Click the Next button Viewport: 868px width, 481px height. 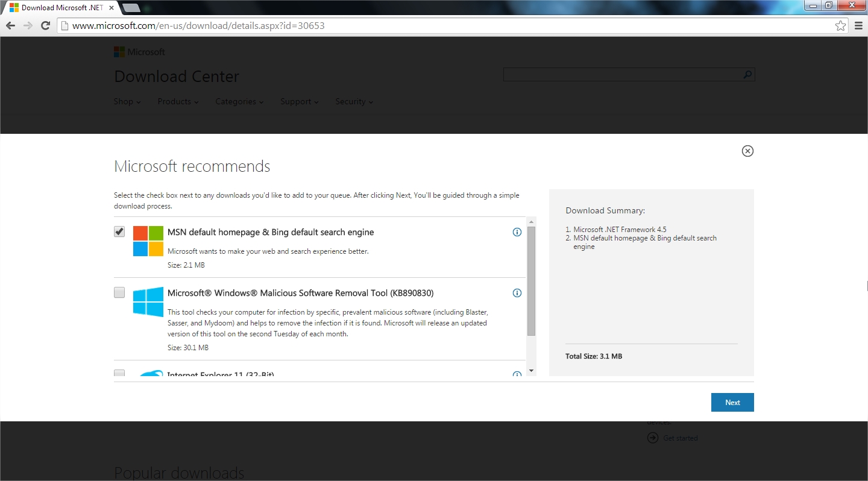tap(732, 403)
